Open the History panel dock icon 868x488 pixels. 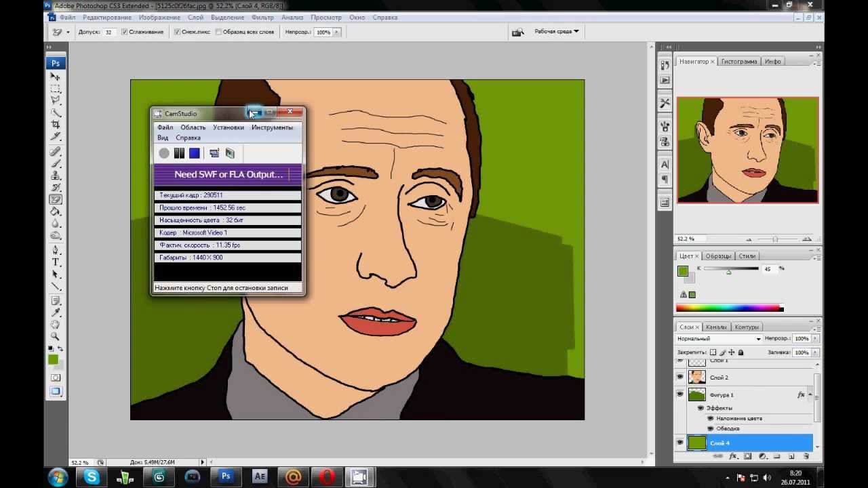click(x=665, y=65)
